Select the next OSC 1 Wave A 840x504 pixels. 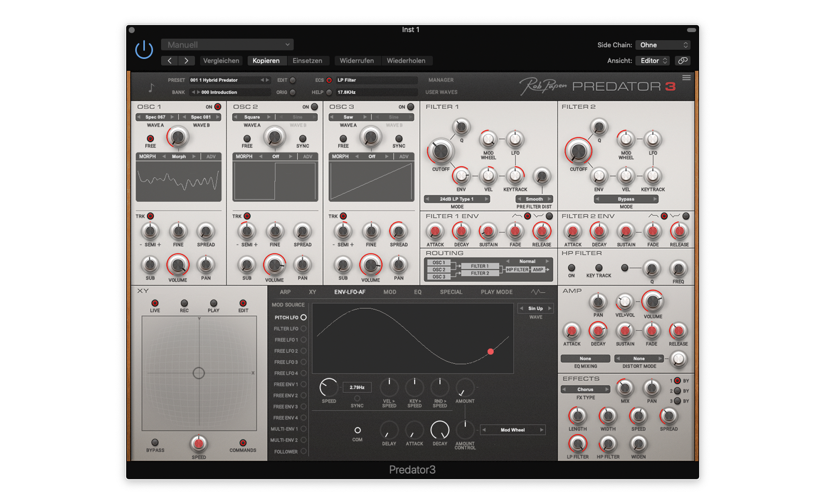172,117
